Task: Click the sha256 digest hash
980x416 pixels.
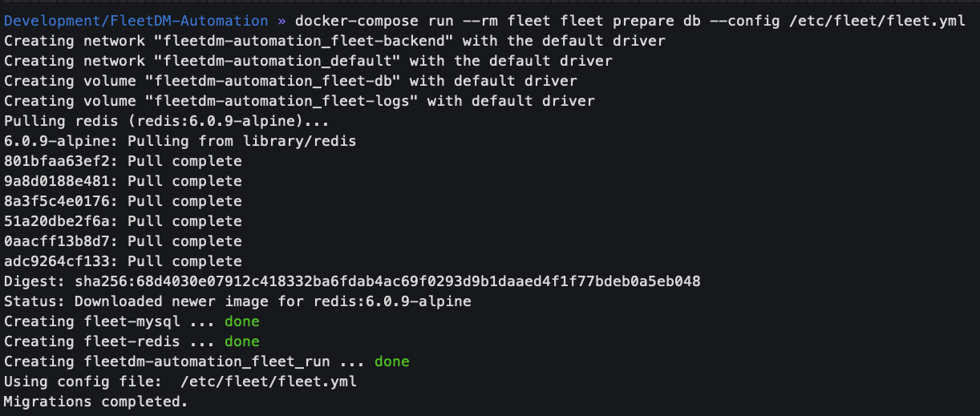Action: point(387,281)
